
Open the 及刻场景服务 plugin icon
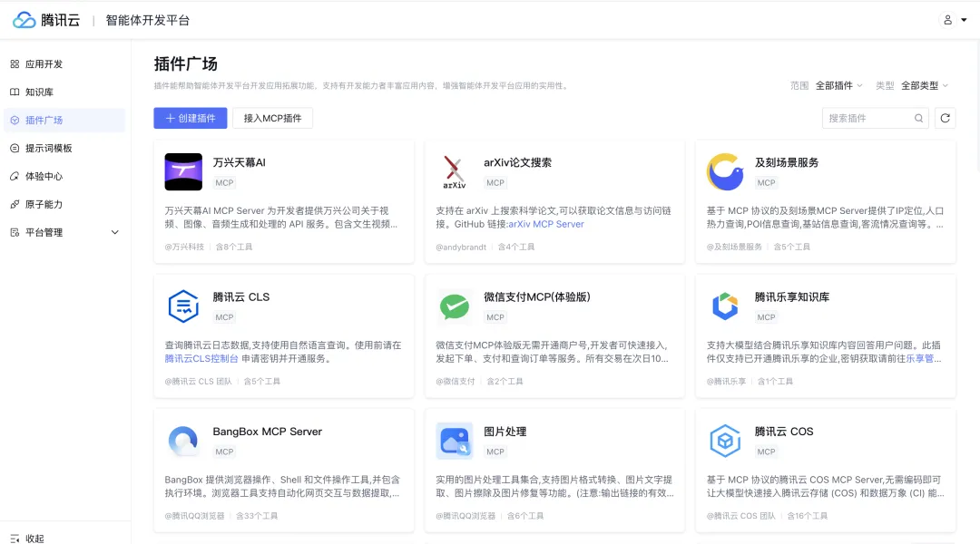pyautogui.click(x=725, y=171)
